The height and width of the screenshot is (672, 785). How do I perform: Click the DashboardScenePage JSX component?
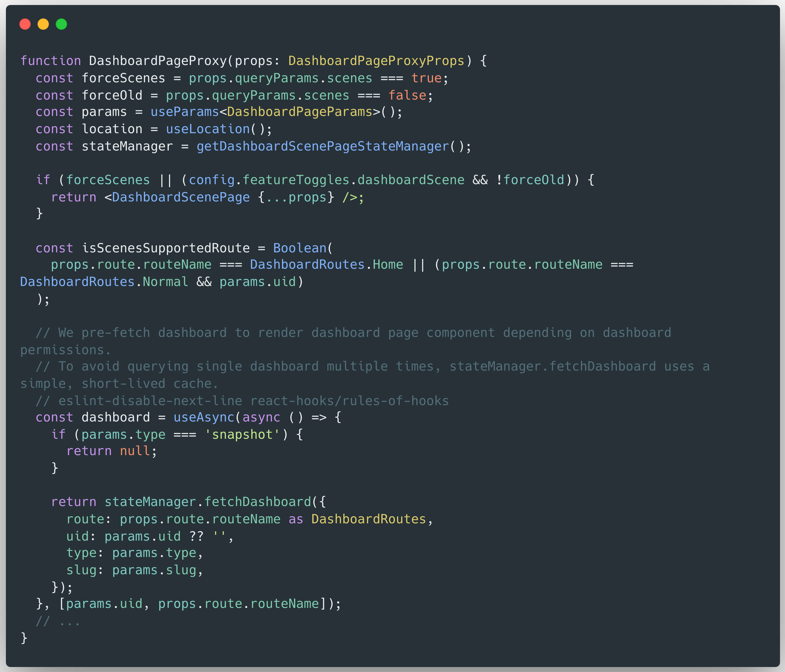[180, 197]
